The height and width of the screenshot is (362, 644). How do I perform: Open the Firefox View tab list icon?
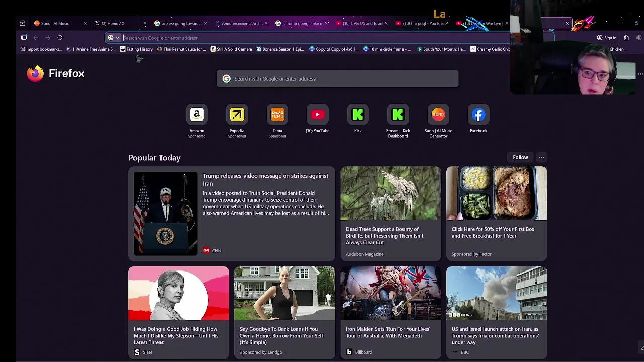pyautogui.click(x=22, y=23)
